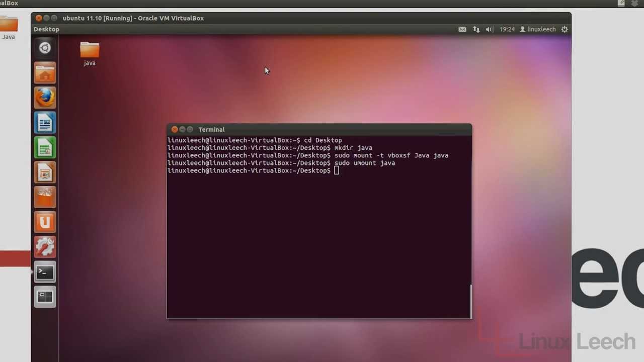Click the Terminal title bar
Viewport: 644px width, 362px height.
click(319, 129)
